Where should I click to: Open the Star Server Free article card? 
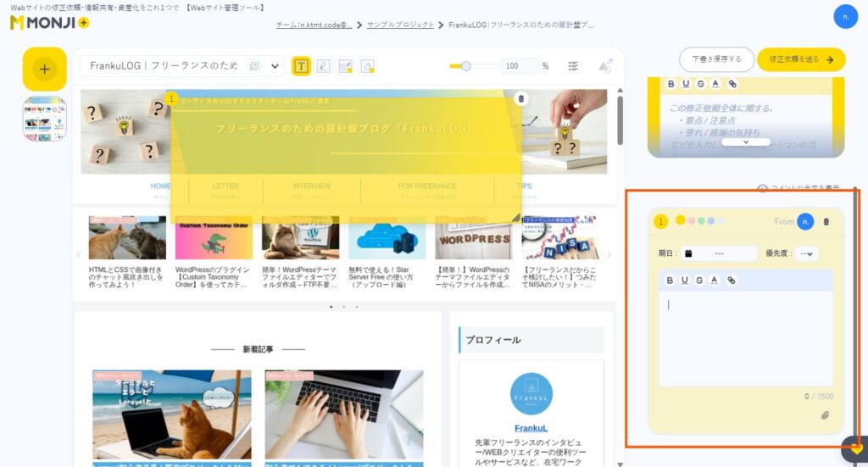387,253
